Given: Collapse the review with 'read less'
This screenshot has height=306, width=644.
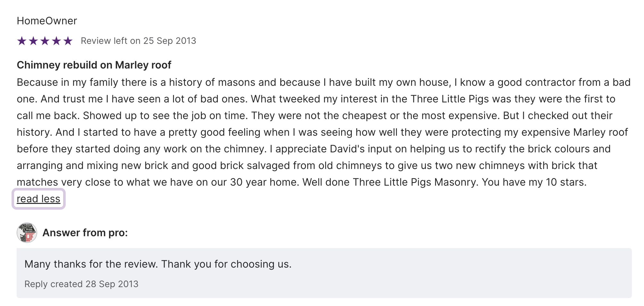Looking at the screenshot, I should coord(38,199).
